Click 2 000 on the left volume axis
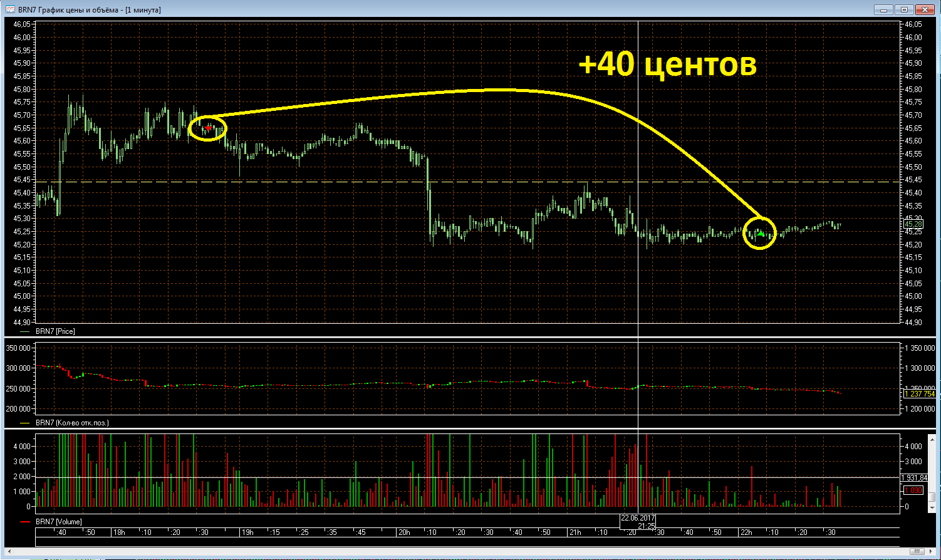This screenshot has width=941, height=560. 22,477
